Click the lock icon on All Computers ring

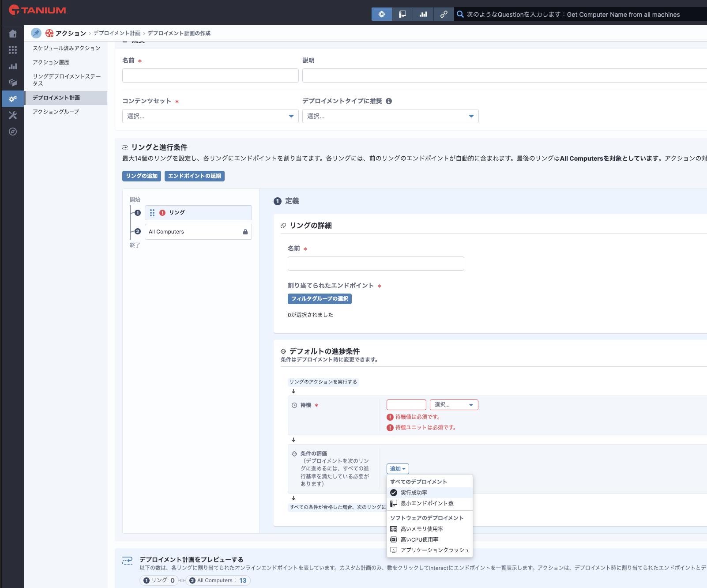coord(245,232)
